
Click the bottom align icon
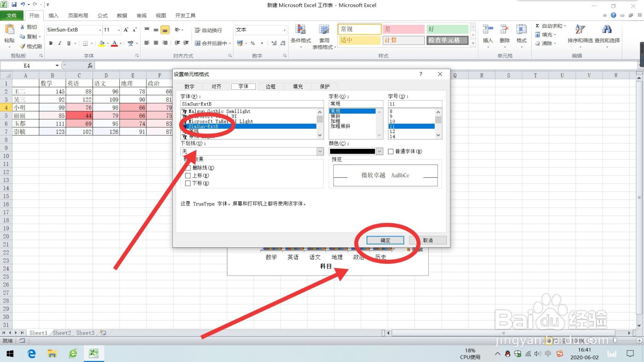(x=165, y=30)
